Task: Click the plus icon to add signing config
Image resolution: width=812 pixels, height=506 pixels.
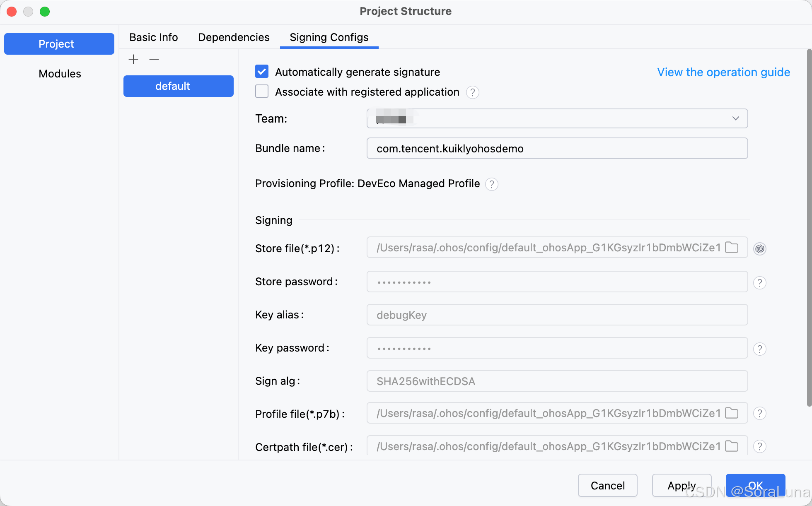Action: (x=133, y=59)
